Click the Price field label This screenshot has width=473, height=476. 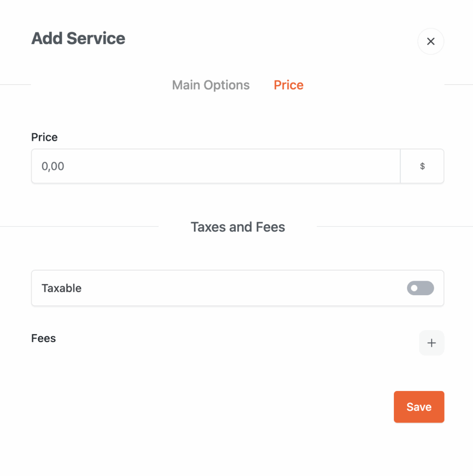coord(45,137)
